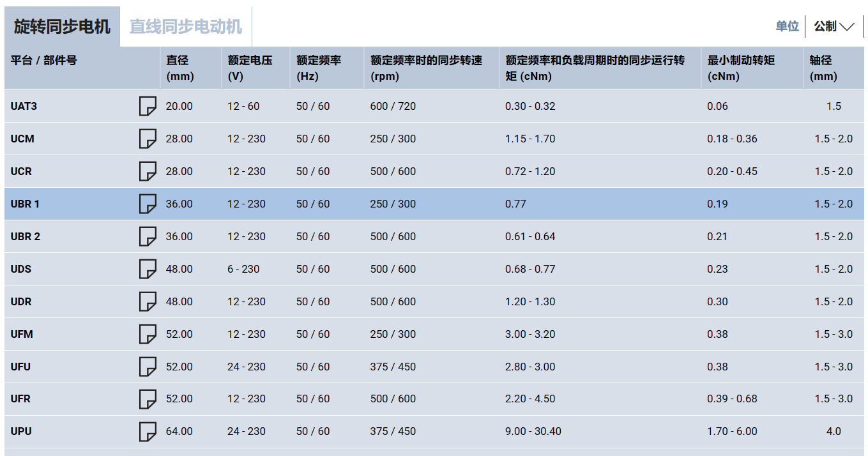Screen dimensions: 868x456
Task: Click the 直径 (mm) column header
Action: tap(179, 68)
